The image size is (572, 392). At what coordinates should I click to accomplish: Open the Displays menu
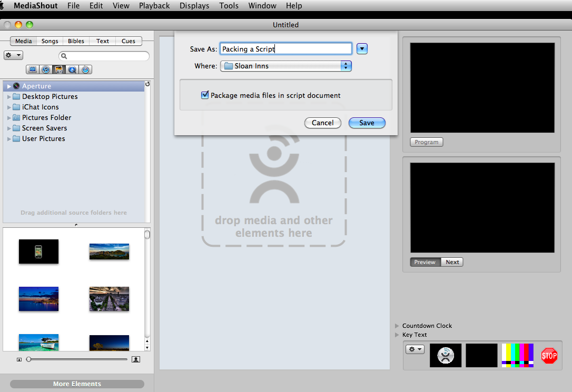[194, 6]
